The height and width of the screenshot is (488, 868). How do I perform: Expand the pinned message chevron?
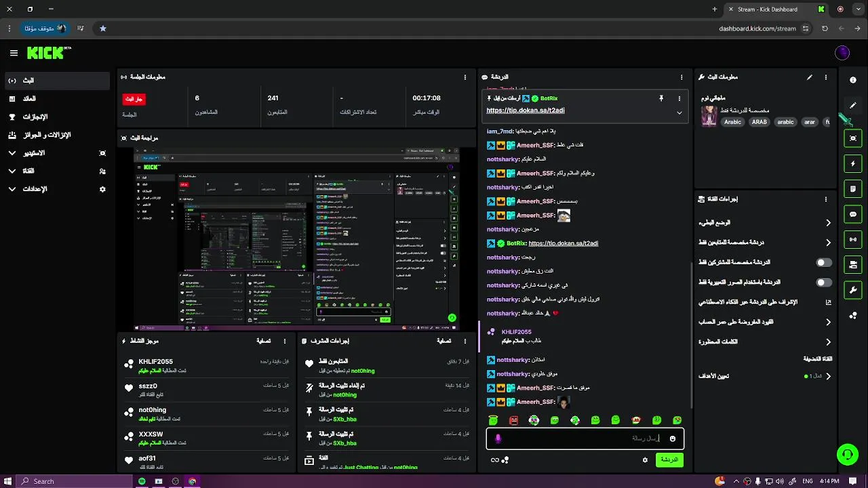click(679, 113)
